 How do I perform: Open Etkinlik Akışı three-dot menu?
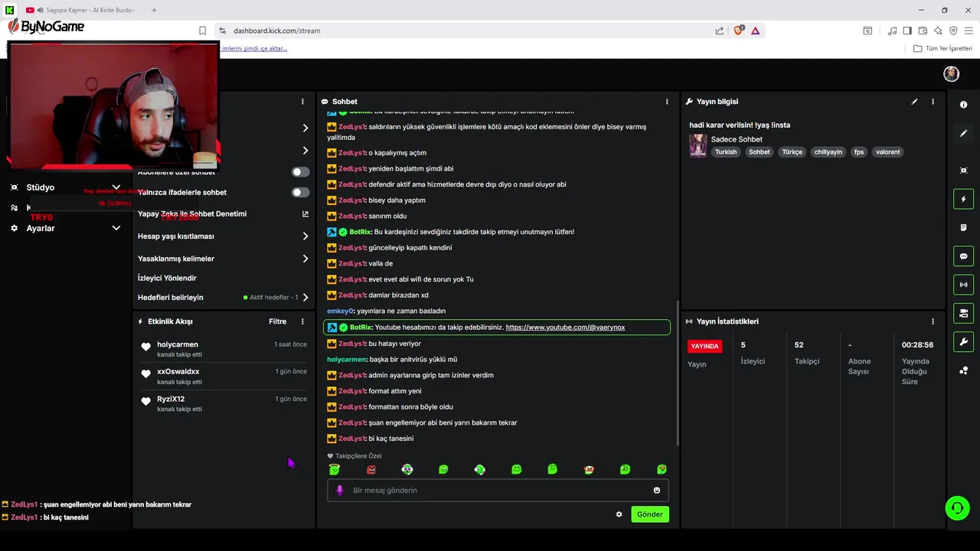[302, 321]
